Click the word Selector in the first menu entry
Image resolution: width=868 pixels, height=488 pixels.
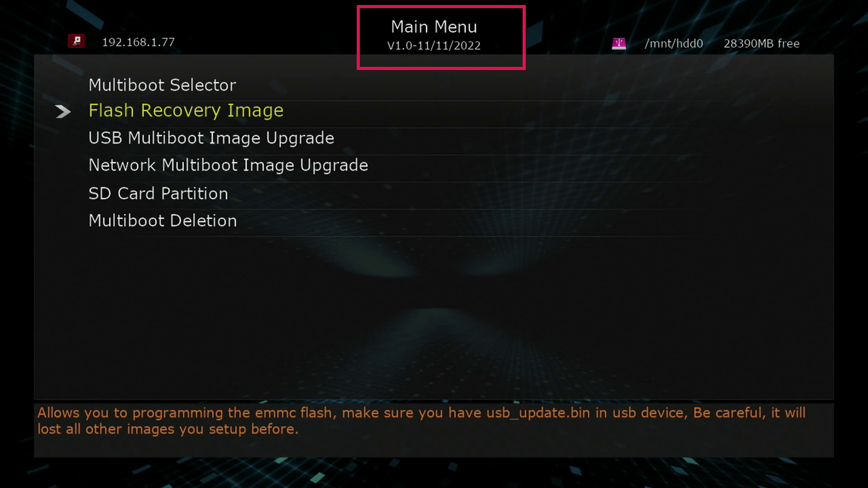click(203, 85)
